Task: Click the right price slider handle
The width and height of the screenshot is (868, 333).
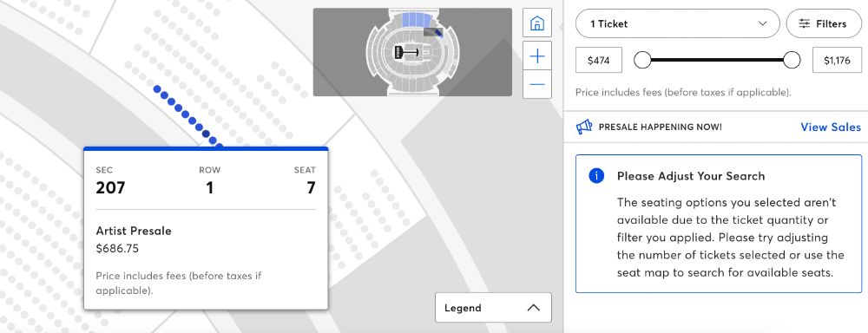Action: pos(792,60)
